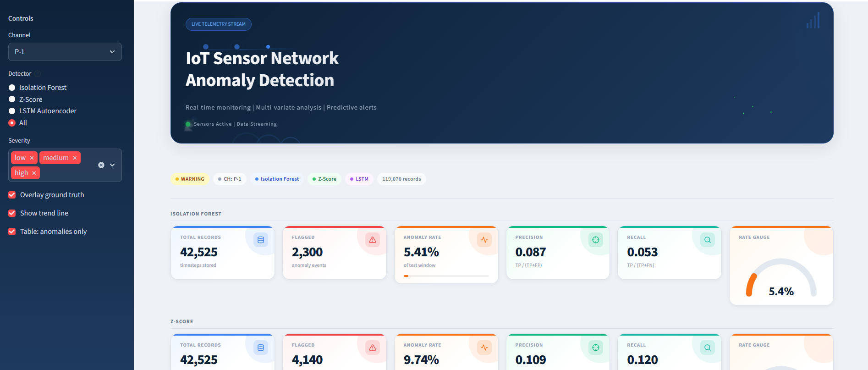Click the 9.74% anomaly rate value
Image resolution: width=868 pixels, height=370 pixels.
coord(421,360)
